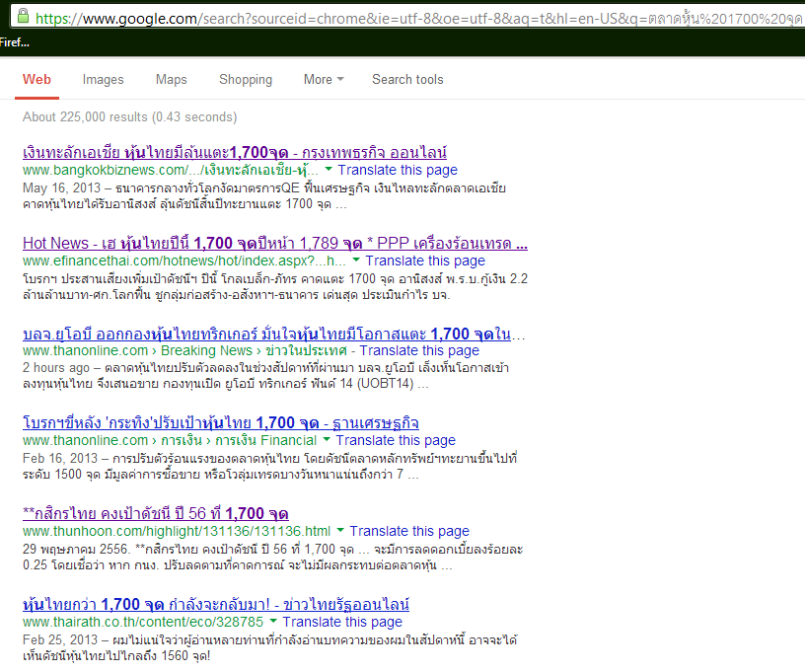Expand the arrow beside 'การเงิน Financial' breadcrumb

click(x=327, y=439)
